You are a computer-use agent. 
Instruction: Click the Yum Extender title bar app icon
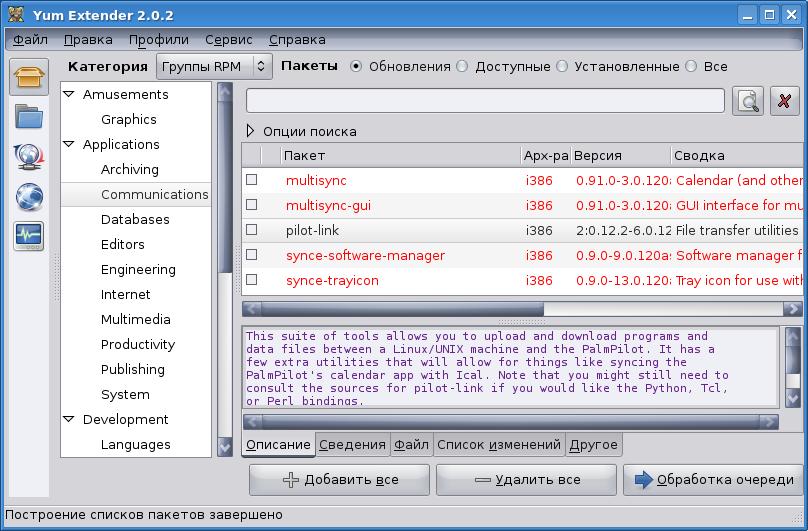pos(16,14)
